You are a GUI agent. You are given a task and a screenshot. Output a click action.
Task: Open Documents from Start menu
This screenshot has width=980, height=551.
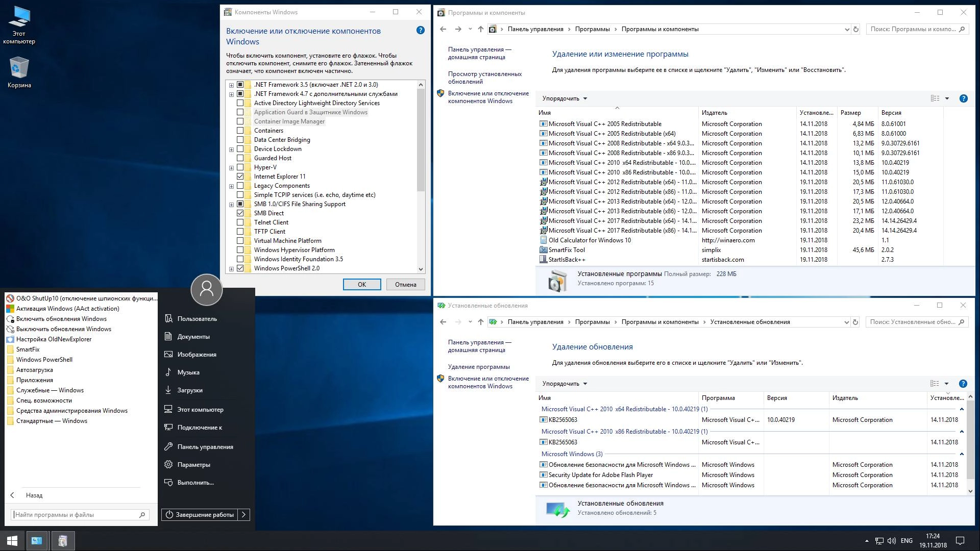click(193, 337)
